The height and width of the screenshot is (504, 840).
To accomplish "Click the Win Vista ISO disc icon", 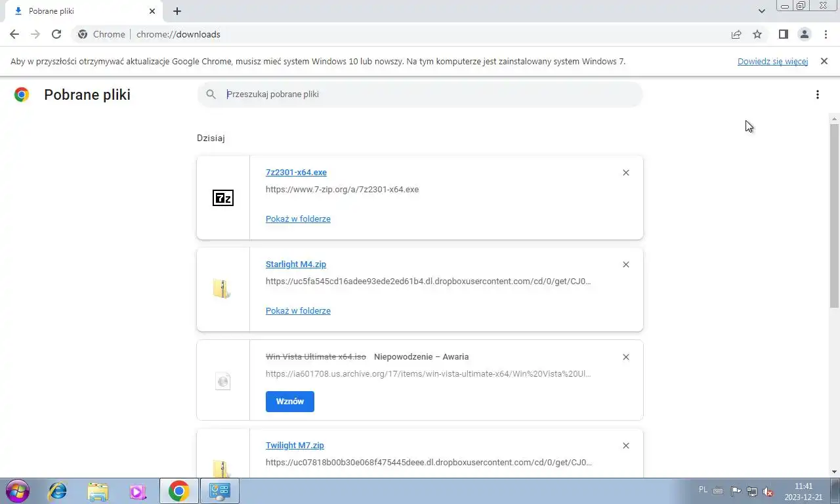I will (x=223, y=381).
